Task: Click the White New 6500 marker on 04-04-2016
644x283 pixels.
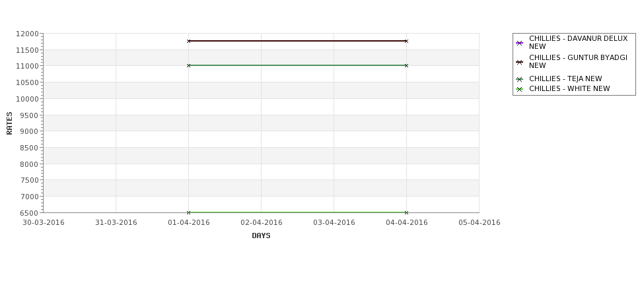Action: coord(406,212)
